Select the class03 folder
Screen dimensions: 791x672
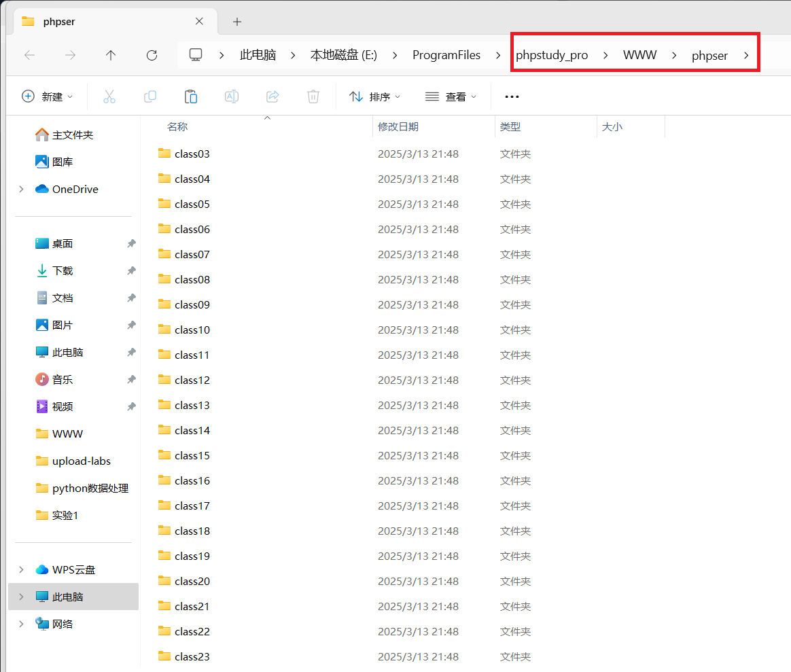(192, 154)
